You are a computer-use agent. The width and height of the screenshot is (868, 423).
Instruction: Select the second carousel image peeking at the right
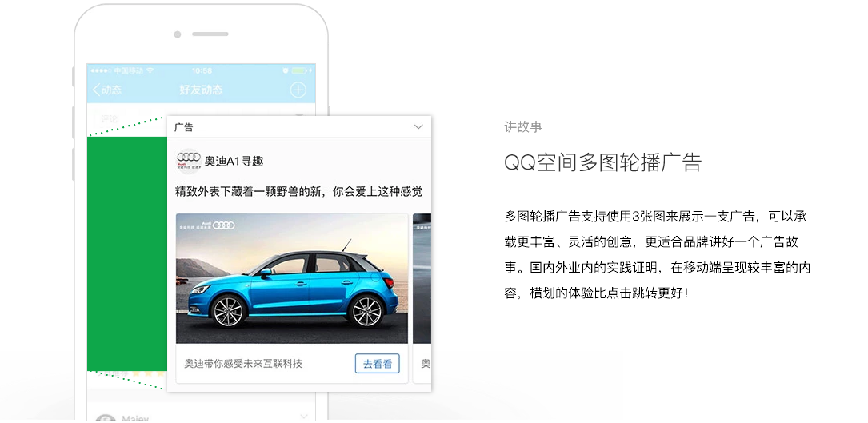coord(422,278)
